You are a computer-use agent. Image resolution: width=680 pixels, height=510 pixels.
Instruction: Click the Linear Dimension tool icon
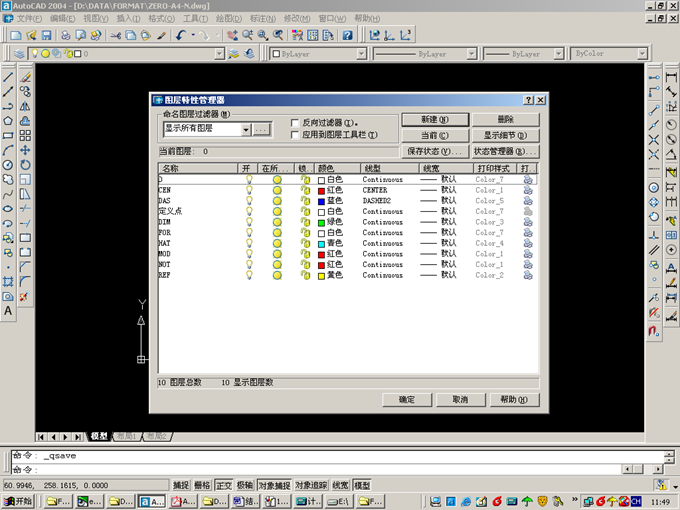coord(671,78)
